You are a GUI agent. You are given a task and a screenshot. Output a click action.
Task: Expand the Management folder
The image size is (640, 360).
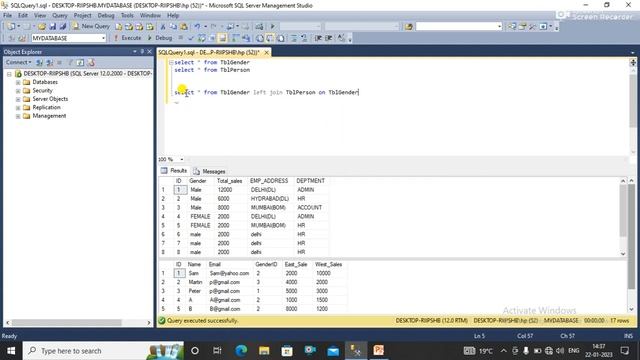pos(18,116)
